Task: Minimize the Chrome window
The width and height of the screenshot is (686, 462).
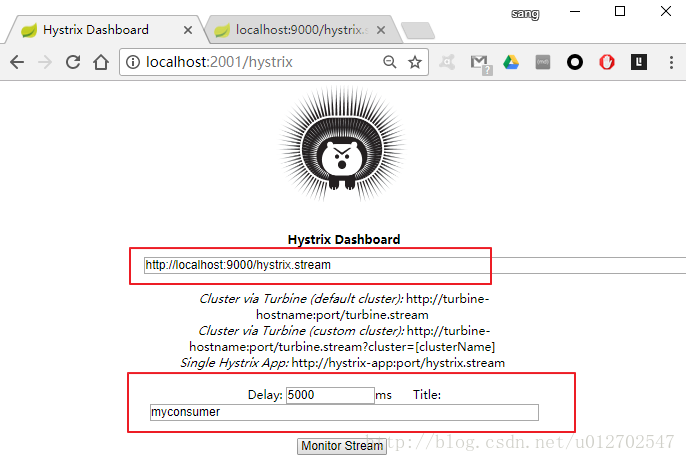Action: pos(575,11)
